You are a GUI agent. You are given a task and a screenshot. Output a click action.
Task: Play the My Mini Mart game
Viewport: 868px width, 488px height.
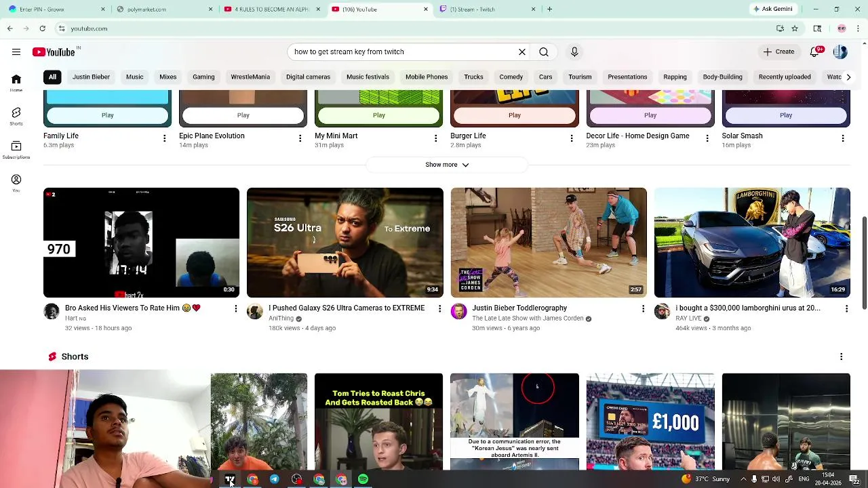click(378, 115)
